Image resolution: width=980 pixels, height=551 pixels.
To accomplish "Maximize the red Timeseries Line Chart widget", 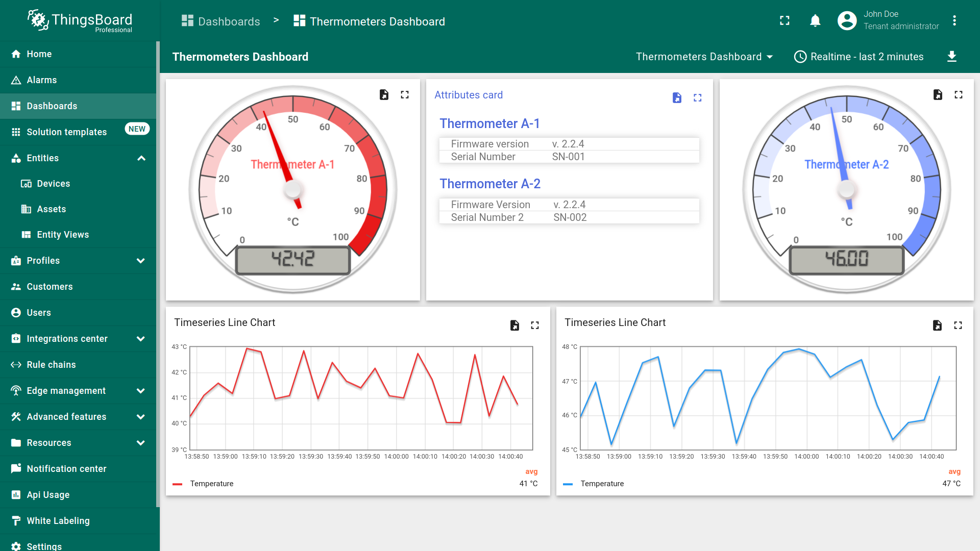I will point(534,325).
